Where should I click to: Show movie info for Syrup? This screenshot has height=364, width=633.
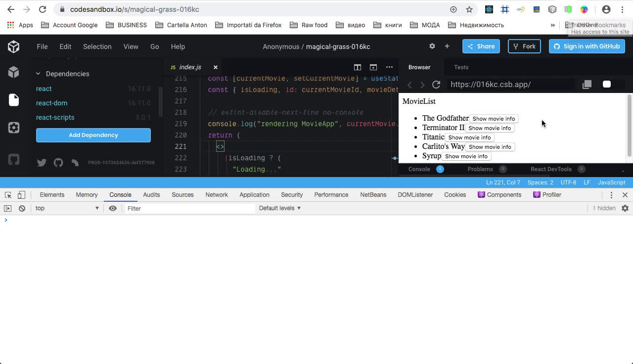(466, 156)
